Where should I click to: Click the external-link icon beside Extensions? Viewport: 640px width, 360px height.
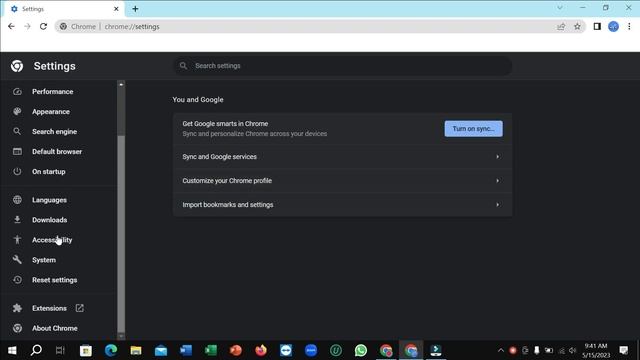[x=80, y=308]
